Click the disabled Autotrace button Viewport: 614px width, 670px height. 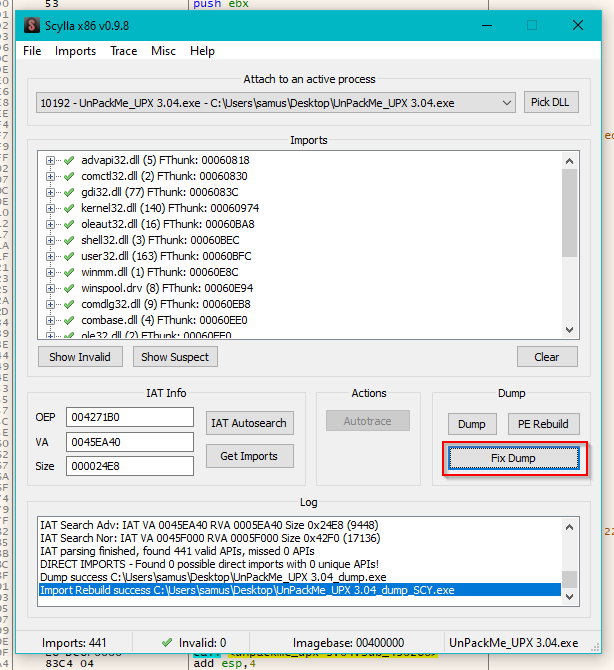[x=368, y=421]
